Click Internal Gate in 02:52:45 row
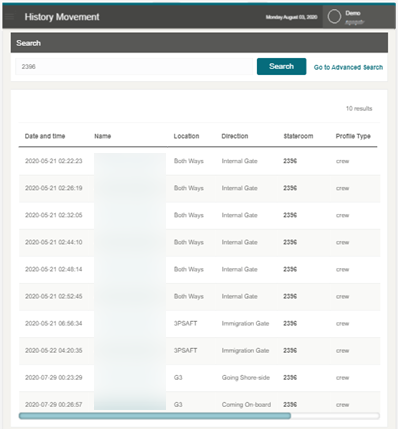The width and height of the screenshot is (398, 429). coord(240,297)
